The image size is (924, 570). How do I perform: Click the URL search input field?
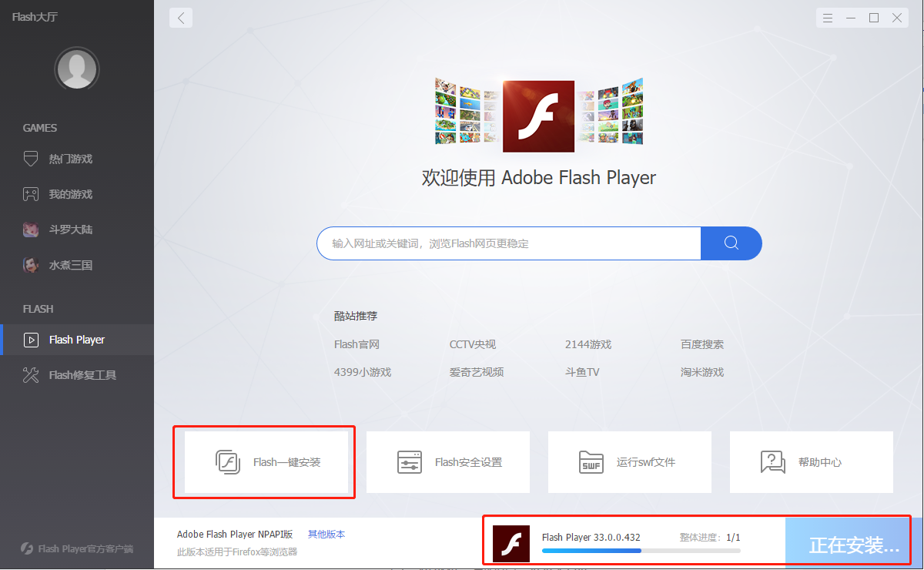click(508, 243)
